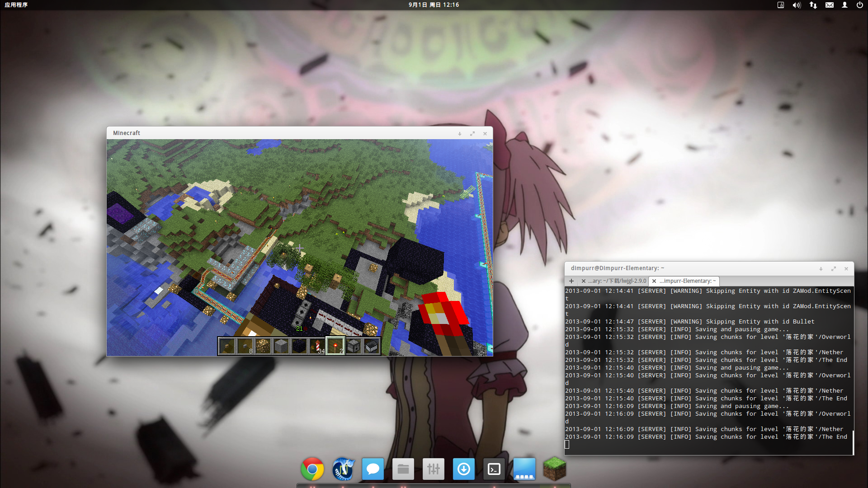Open the blue download manager dock icon
868x488 pixels.
[x=463, y=469]
